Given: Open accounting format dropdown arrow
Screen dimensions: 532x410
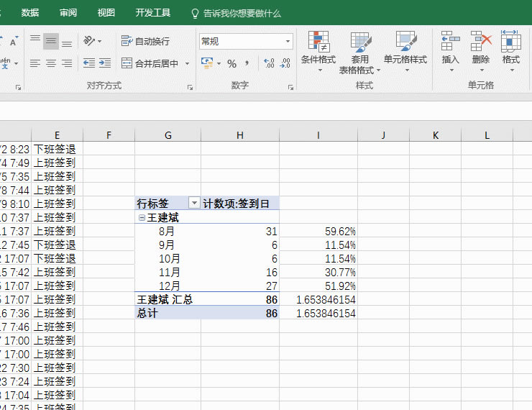Looking at the screenshot, I should click(x=219, y=63).
